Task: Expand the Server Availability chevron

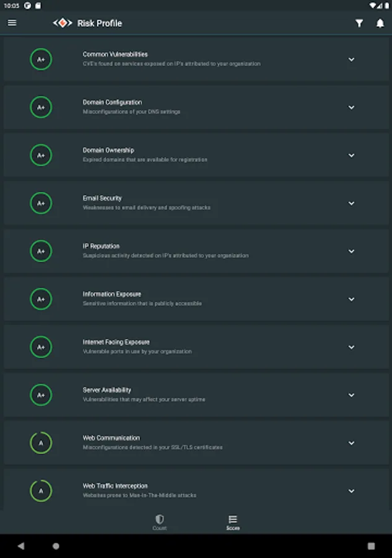Action: tap(351, 395)
